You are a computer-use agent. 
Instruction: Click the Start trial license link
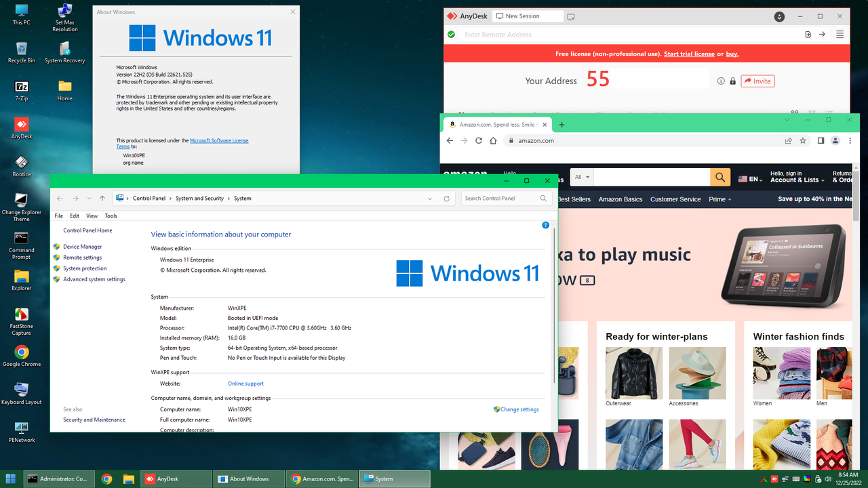(689, 54)
